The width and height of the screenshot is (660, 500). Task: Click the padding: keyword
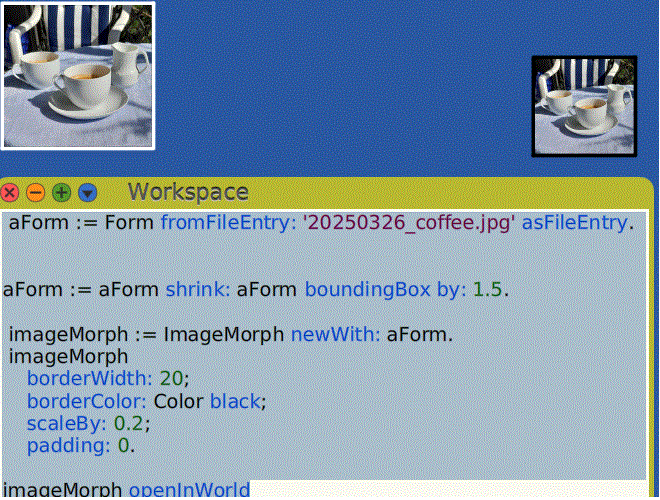point(69,446)
